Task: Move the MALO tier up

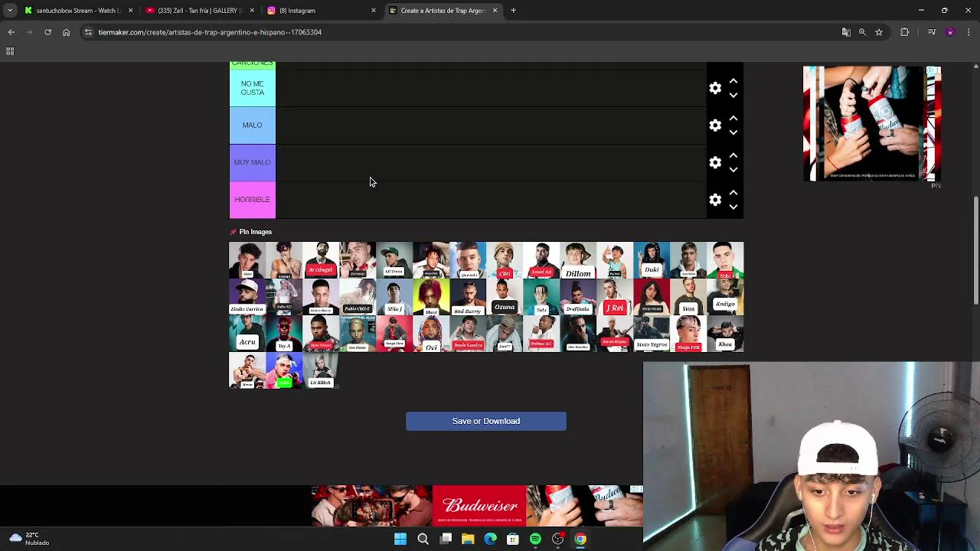Action: pyautogui.click(x=733, y=118)
